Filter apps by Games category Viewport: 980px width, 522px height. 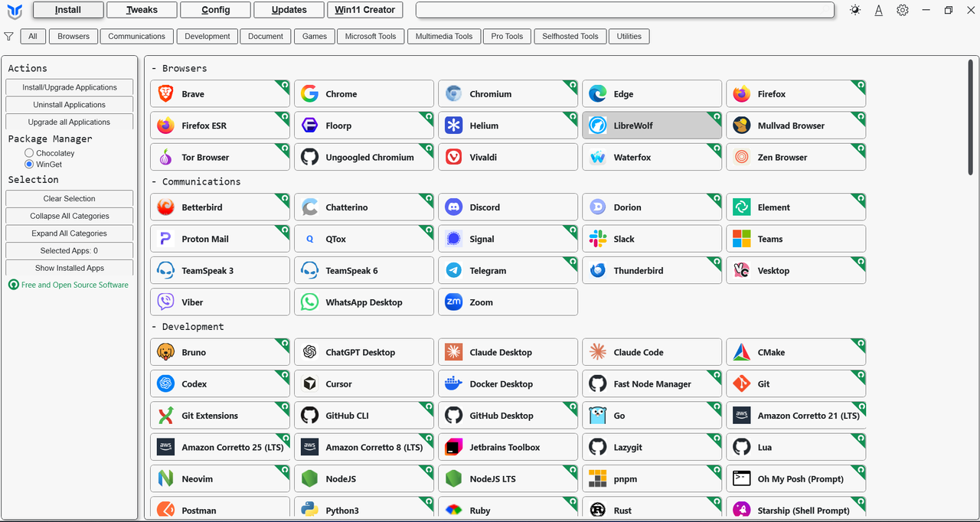[x=315, y=36]
